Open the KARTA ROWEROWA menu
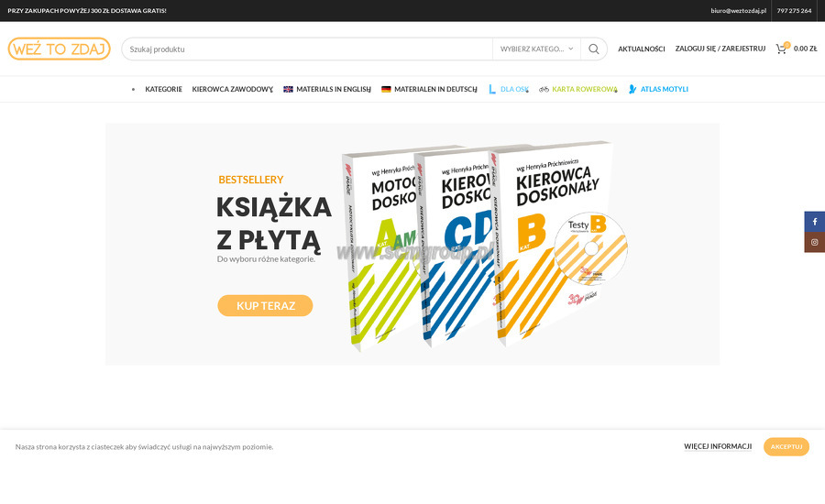This screenshot has width=825, height=504. [585, 90]
